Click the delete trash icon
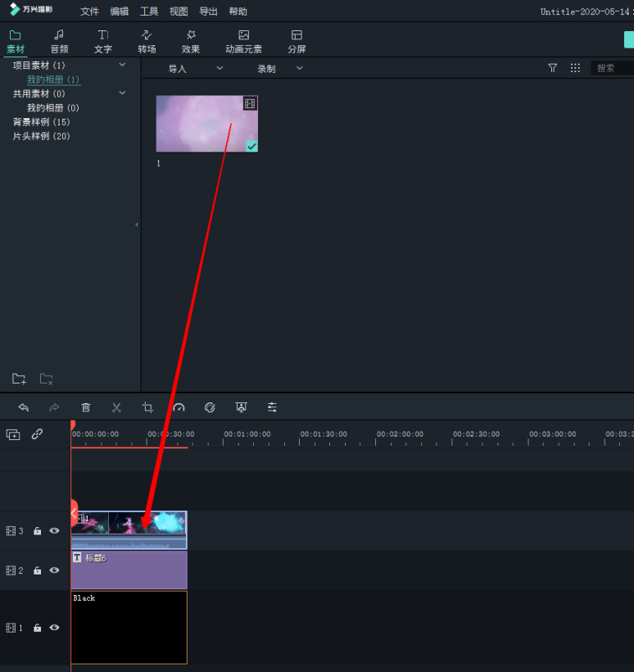The height and width of the screenshot is (672, 634). [x=86, y=407]
